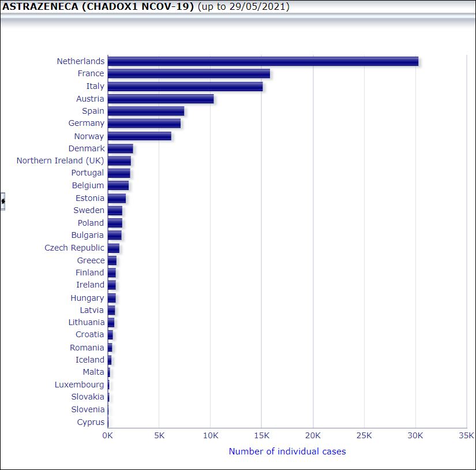Click the Denmark bar
Viewport: 476px width, 470px height.
click(x=120, y=148)
